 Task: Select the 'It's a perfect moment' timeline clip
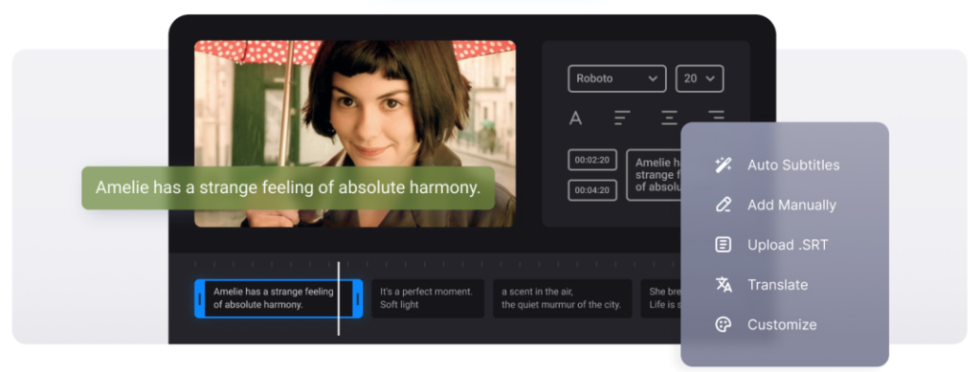[428, 298]
